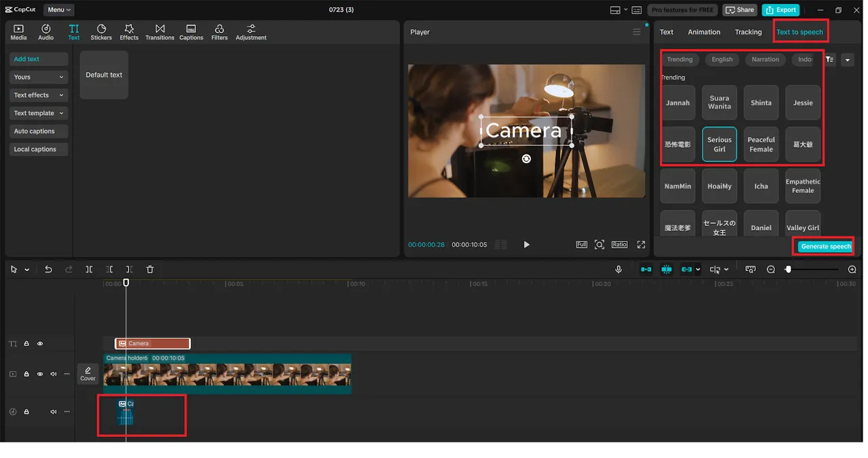Open the Media panel

pyautogui.click(x=18, y=32)
